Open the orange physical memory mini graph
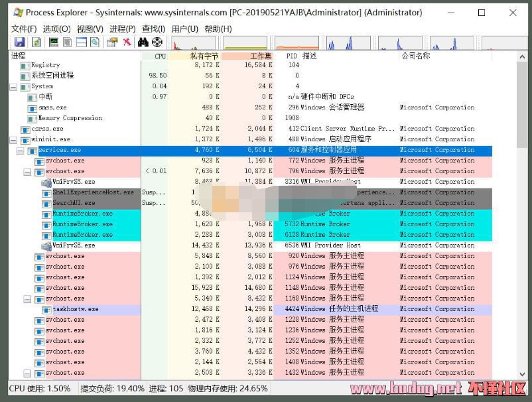Image resolution: width=532 pixels, height=402 pixels. 297,43
